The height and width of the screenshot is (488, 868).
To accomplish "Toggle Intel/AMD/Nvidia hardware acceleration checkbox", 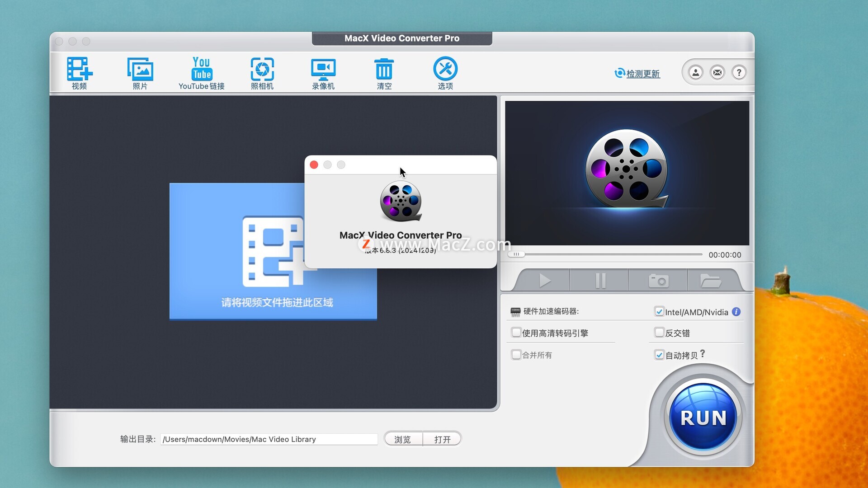I will (659, 312).
